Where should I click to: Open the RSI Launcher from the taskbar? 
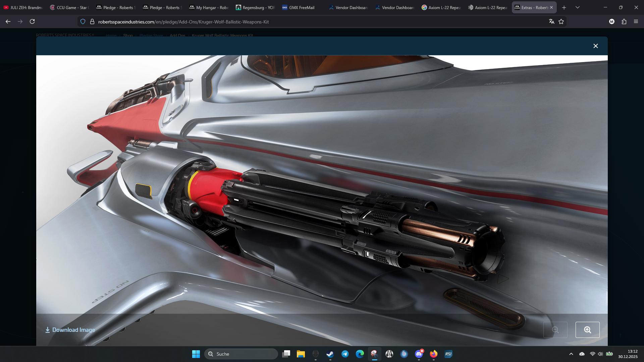448,354
